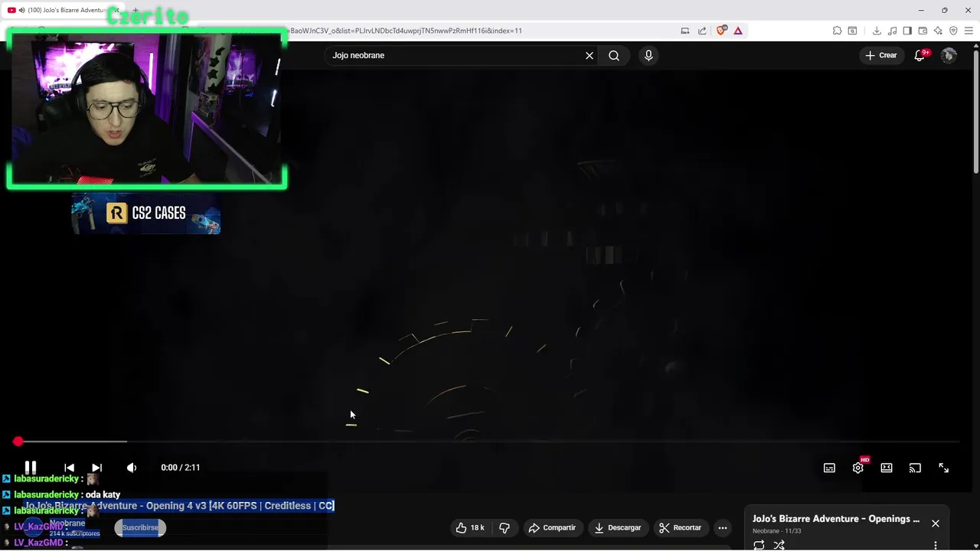Cast video to TV icon
Image resolution: width=980 pixels, height=551 pixels.
tap(915, 468)
